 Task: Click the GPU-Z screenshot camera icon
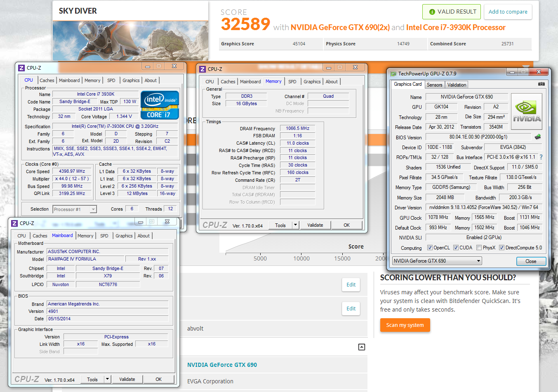click(542, 84)
